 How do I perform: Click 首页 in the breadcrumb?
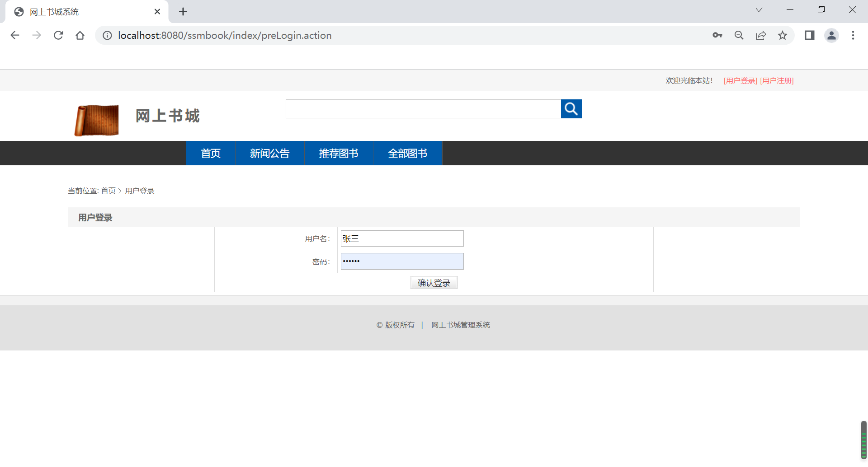[108, 191]
